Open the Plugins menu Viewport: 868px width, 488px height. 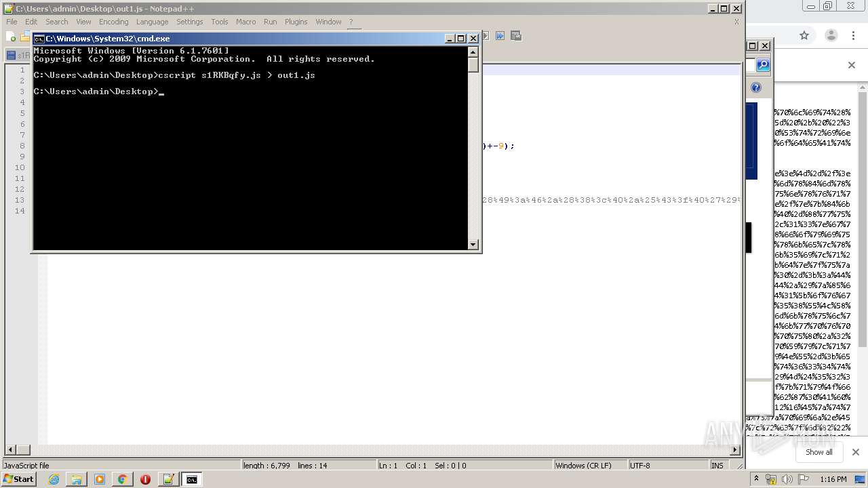(296, 22)
